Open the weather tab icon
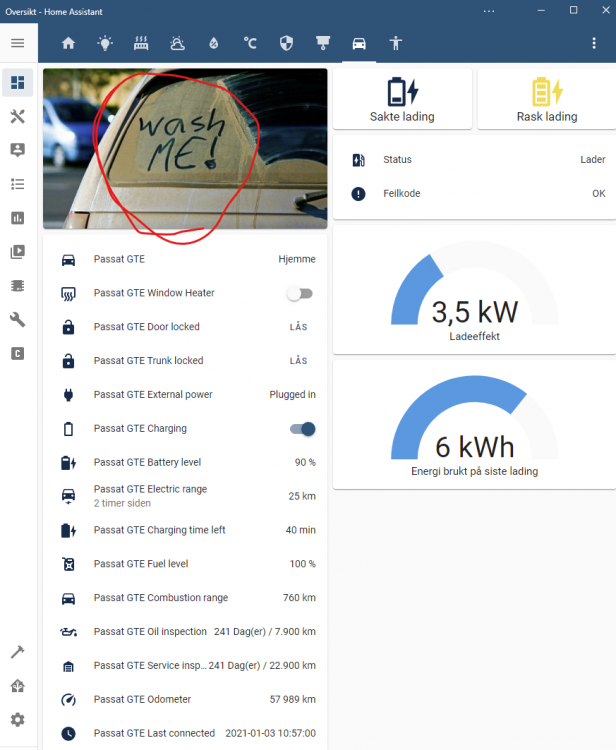The width and height of the screenshot is (616, 750). pyautogui.click(x=177, y=44)
